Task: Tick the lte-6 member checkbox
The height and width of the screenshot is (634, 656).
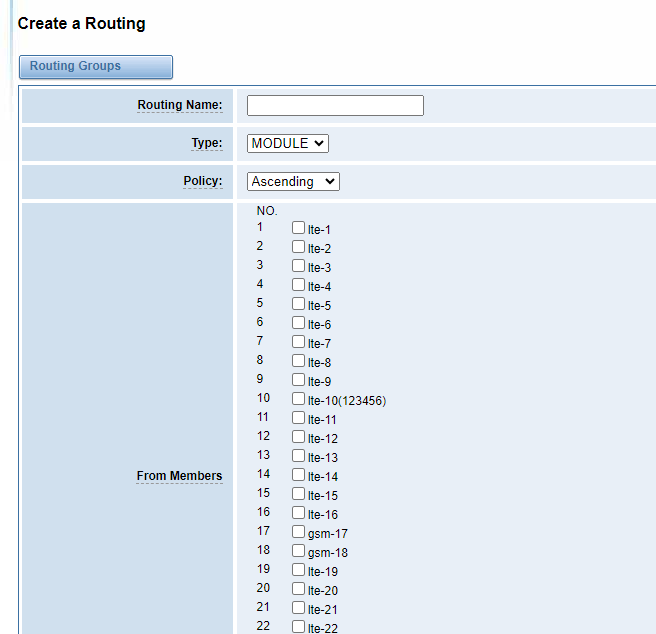Action: coord(298,323)
